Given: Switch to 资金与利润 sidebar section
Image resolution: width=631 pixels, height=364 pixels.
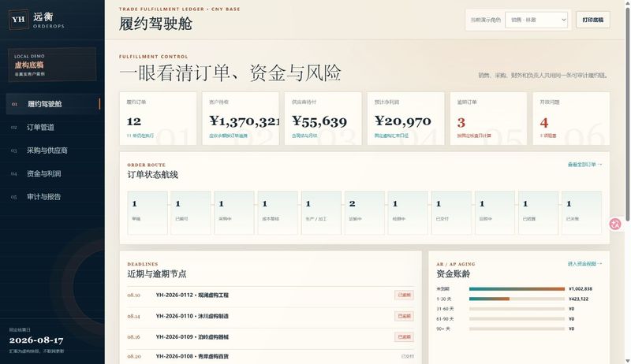Looking at the screenshot, I should point(53,173).
